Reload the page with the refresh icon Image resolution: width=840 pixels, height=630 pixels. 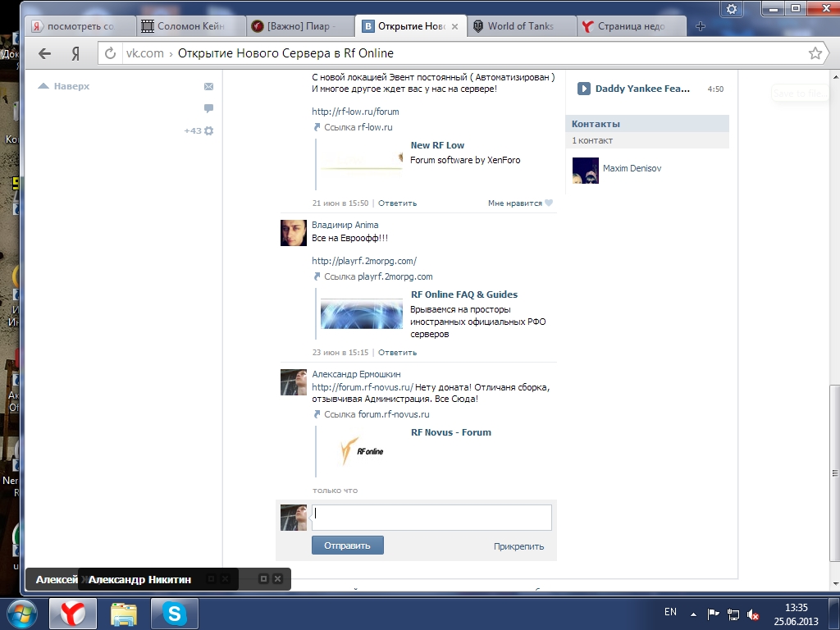pyautogui.click(x=111, y=53)
